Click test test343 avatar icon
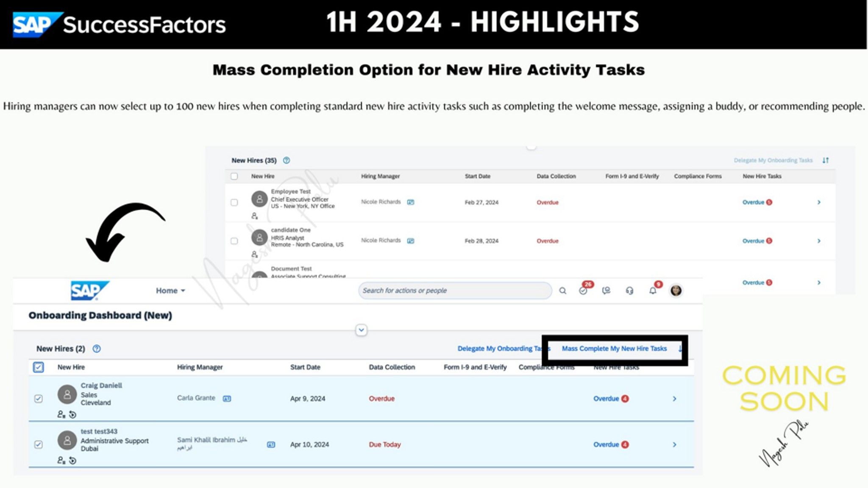 coord(67,441)
